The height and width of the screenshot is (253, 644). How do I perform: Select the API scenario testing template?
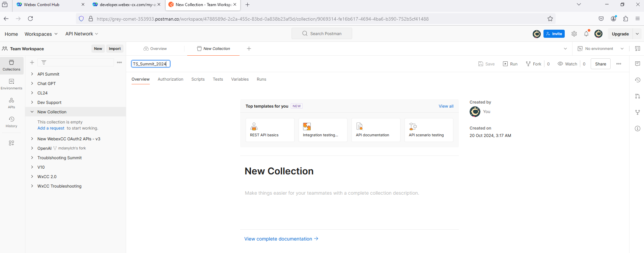click(x=429, y=130)
